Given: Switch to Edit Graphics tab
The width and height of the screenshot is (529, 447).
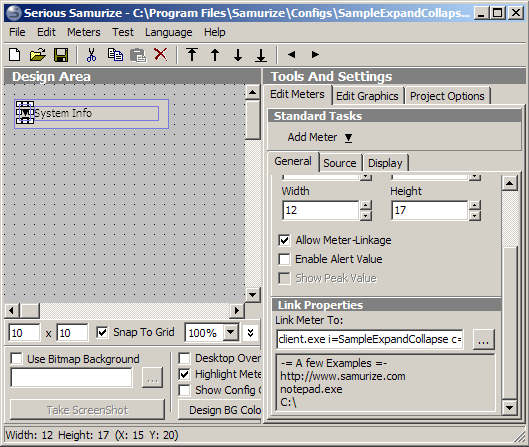Looking at the screenshot, I should click(367, 96).
